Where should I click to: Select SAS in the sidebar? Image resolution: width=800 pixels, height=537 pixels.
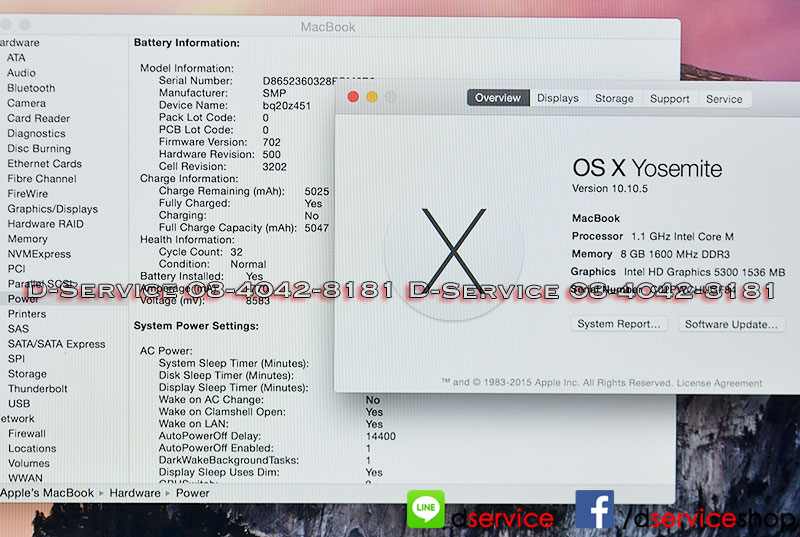pyautogui.click(x=18, y=329)
